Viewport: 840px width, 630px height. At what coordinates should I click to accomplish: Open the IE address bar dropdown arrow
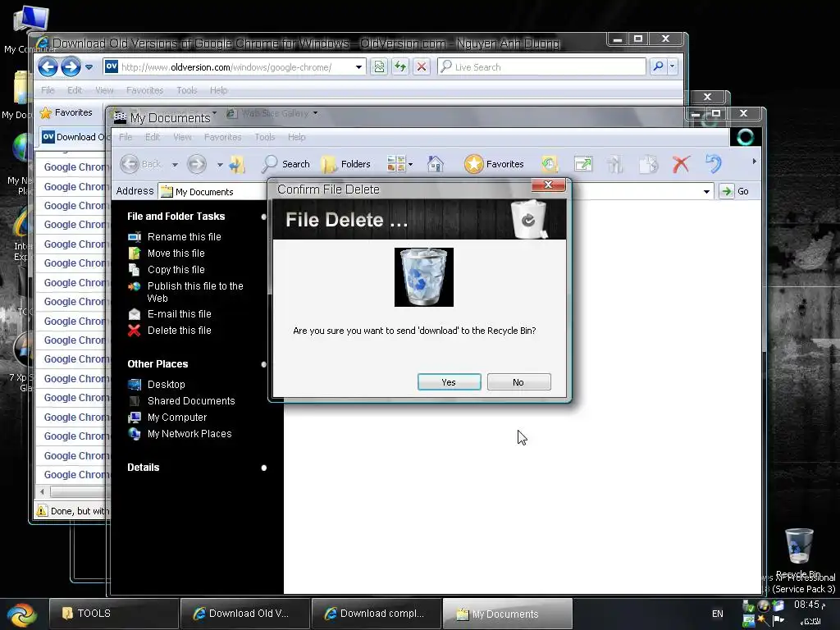[x=358, y=67]
